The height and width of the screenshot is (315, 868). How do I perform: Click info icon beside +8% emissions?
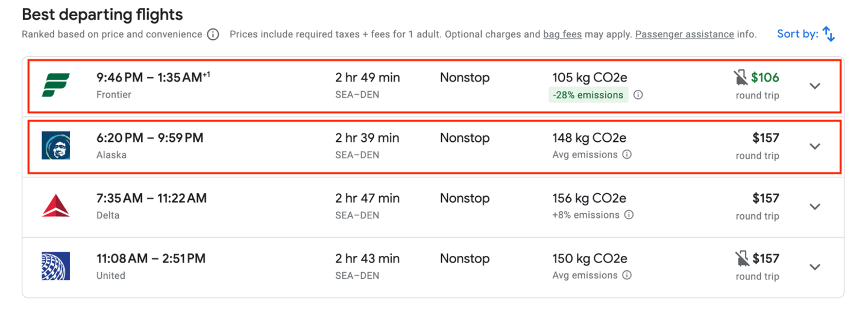(629, 215)
